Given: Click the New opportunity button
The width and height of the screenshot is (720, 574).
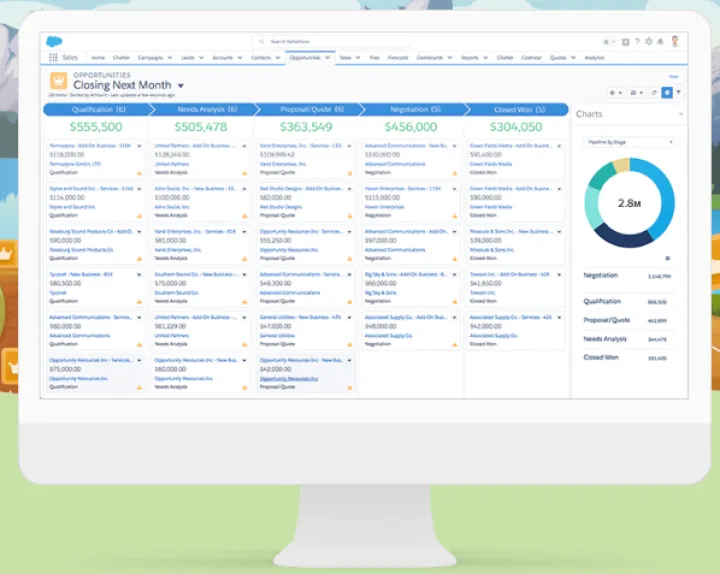Looking at the screenshot, I should coord(673,77).
